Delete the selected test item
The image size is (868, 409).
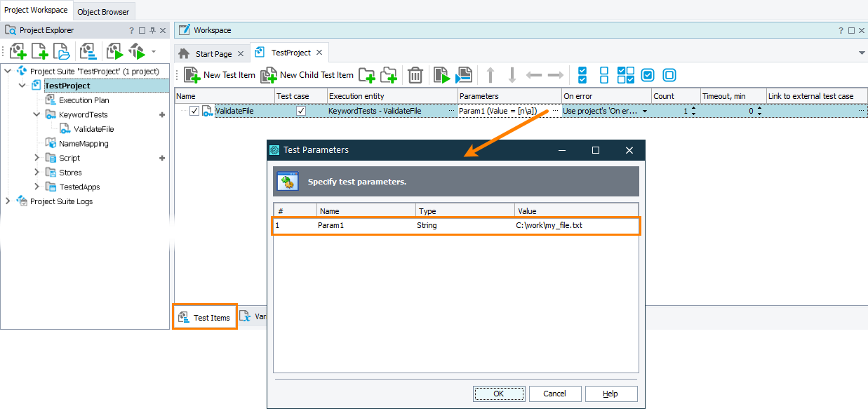(415, 75)
